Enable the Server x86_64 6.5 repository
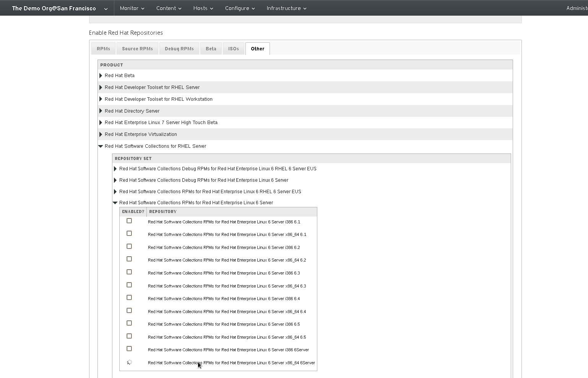Image resolution: width=588 pixels, height=378 pixels. pos(129,336)
